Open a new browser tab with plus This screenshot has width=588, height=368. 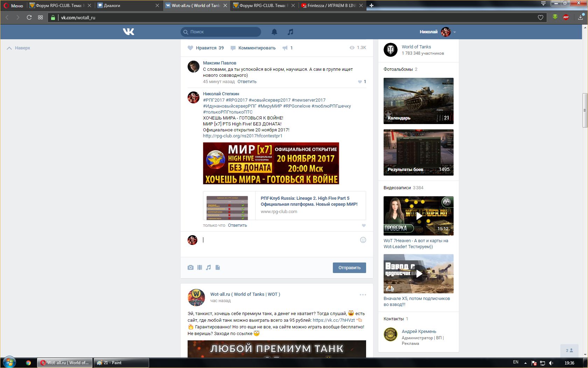click(x=371, y=5)
